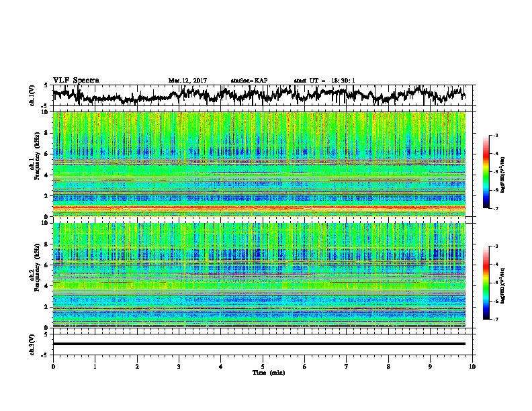The image size is (532, 411).
Task: Click the ch.2 spectrogram color scale bar
Action: (x=486, y=283)
